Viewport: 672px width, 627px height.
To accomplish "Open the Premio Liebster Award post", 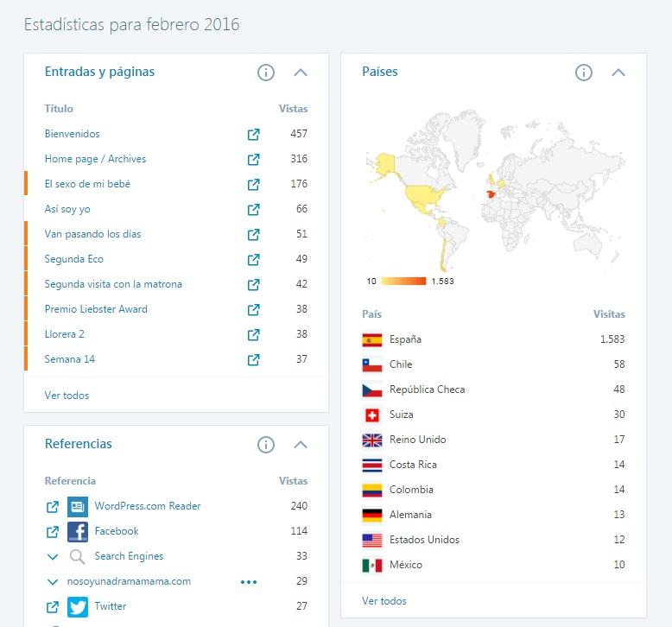I will (x=96, y=309).
